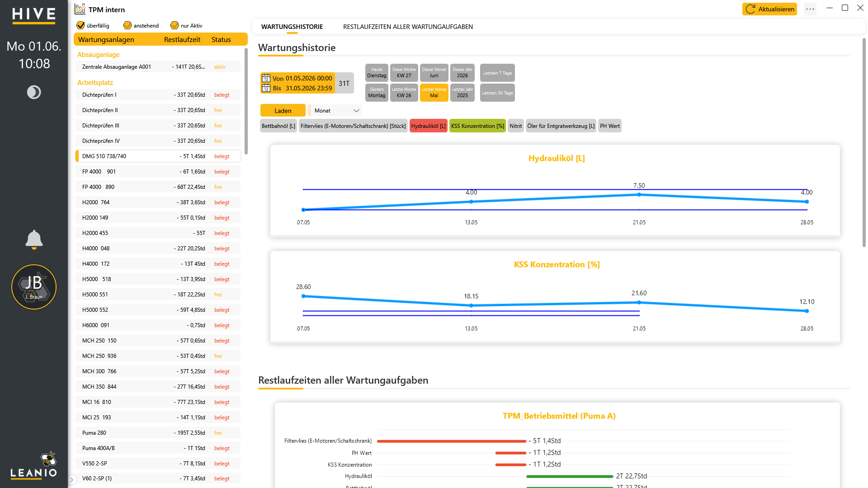Click the Aktualisieren refresh button
Screen dimensions: 868x488
pos(769,9)
